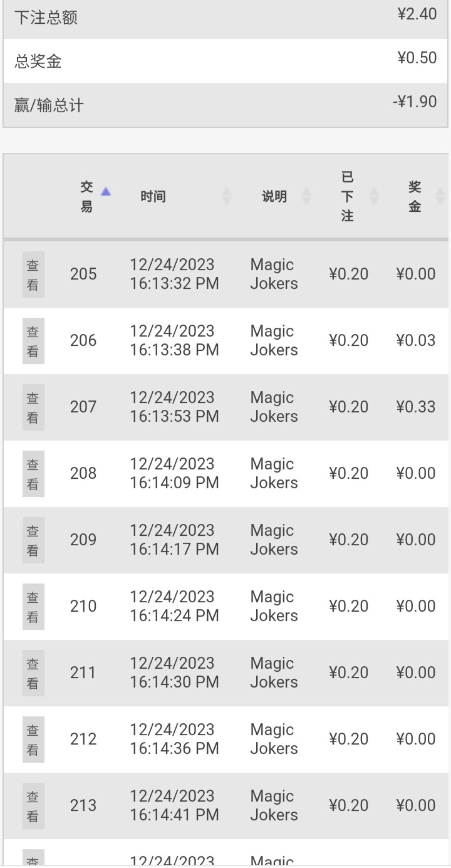This screenshot has height=868, width=451.
Task: Sort table by 说明 column arrows
Action: coord(306,197)
